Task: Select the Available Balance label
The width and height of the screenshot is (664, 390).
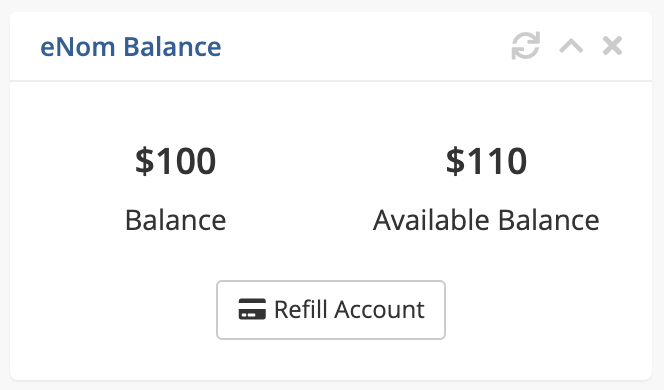Action: point(486,220)
